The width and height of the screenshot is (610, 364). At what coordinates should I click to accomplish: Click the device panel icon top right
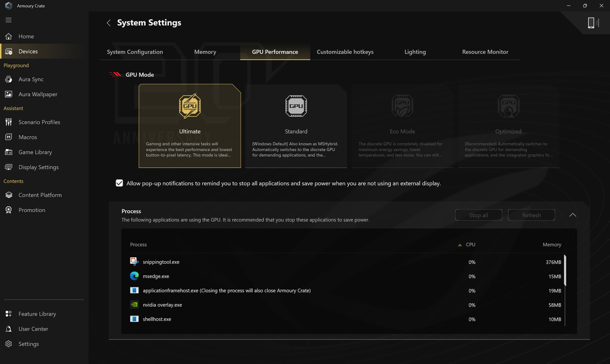[x=594, y=23]
